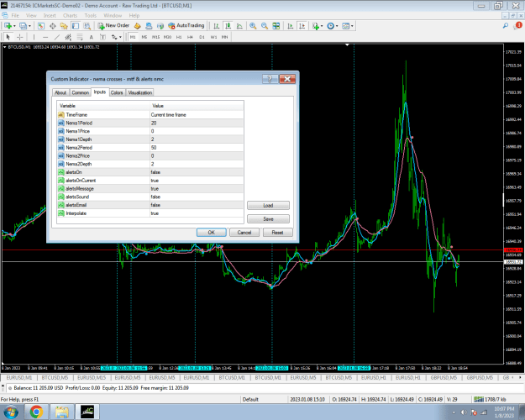This screenshot has height=420, width=525.
Task: Select the Text 'A' tool
Action: tap(91, 37)
